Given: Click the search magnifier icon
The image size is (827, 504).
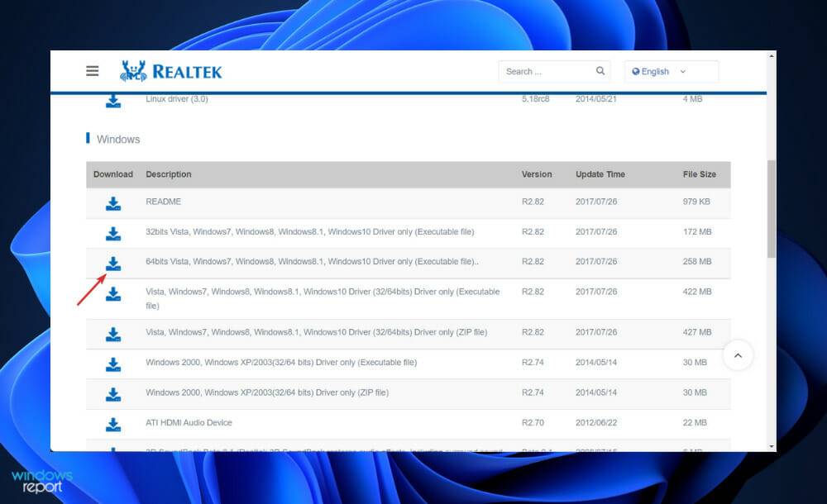Looking at the screenshot, I should tap(600, 71).
